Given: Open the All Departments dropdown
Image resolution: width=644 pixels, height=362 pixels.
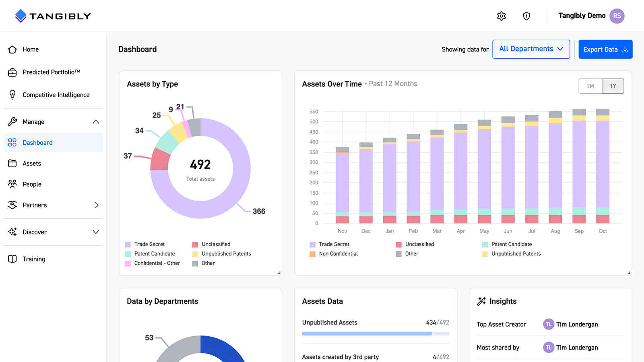Looking at the screenshot, I should (x=531, y=49).
